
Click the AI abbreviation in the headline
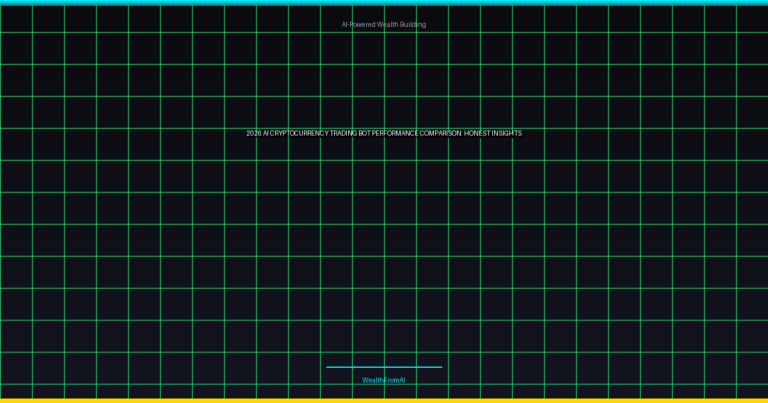pos(266,133)
